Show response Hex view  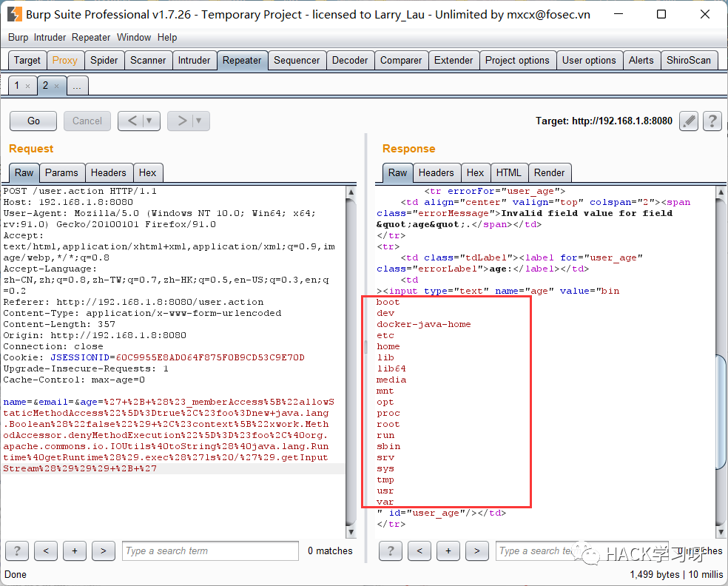(476, 172)
